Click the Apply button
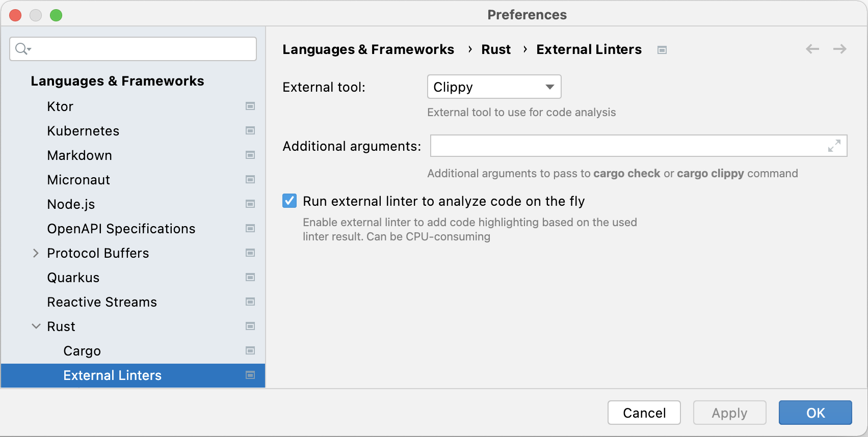This screenshot has width=868, height=437. tap(729, 413)
